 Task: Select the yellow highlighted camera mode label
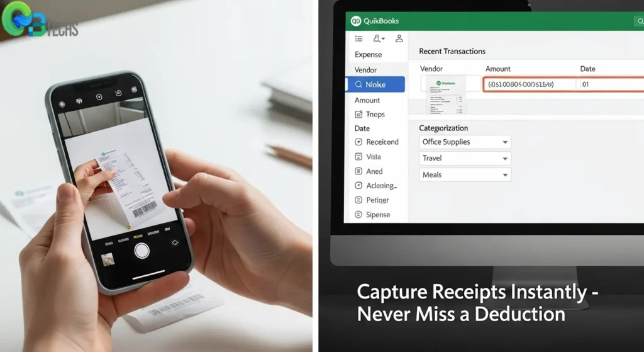tap(138, 236)
